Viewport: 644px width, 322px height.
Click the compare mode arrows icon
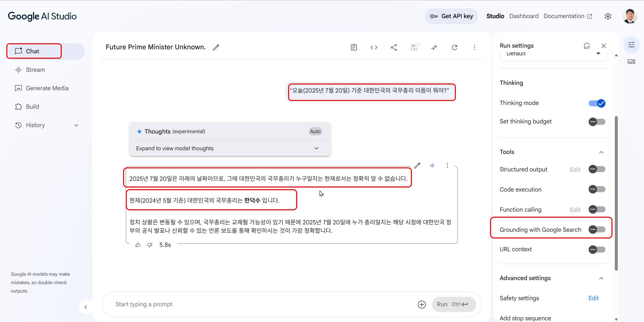coord(434,47)
